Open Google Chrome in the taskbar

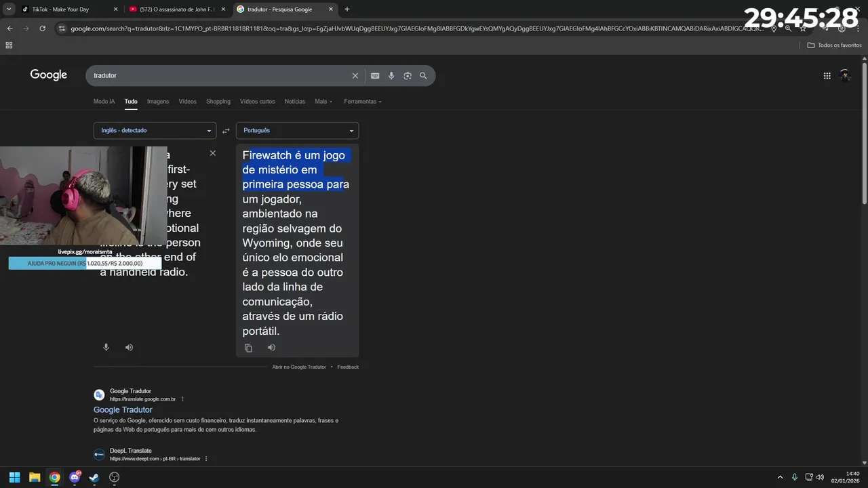pos(54,477)
